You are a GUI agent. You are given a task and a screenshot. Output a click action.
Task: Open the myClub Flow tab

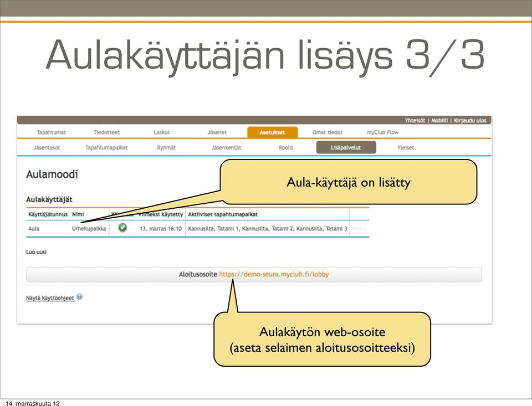(383, 132)
